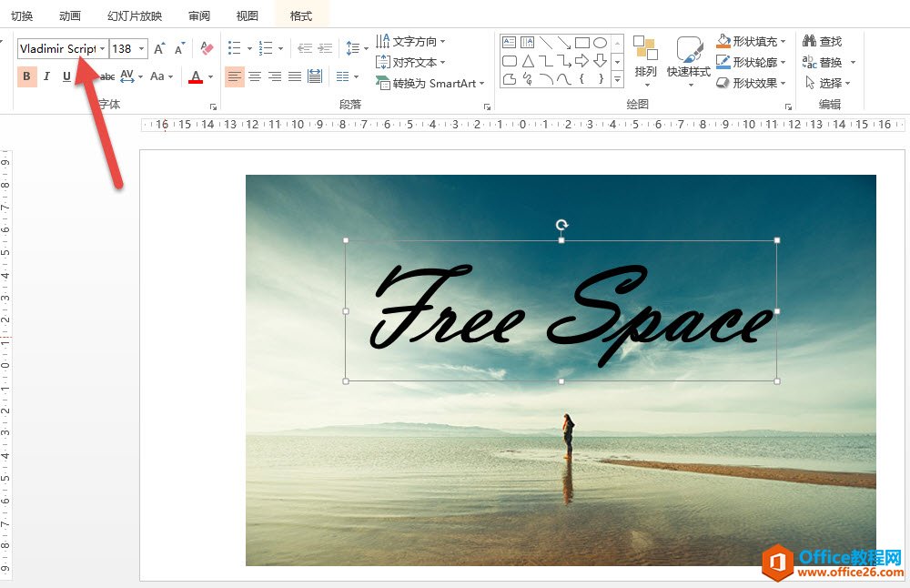Toggle strikethrough abc formatting
The width and height of the screenshot is (910, 588).
[x=107, y=76]
